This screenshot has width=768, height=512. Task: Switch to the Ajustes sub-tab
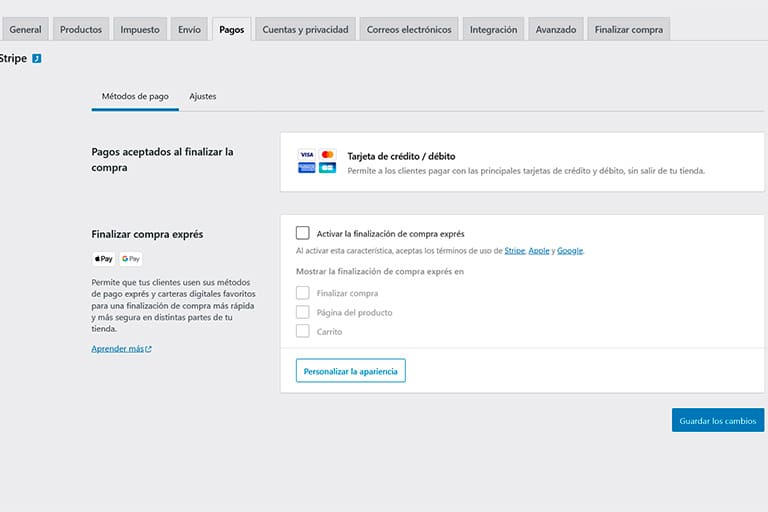[203, 97]
